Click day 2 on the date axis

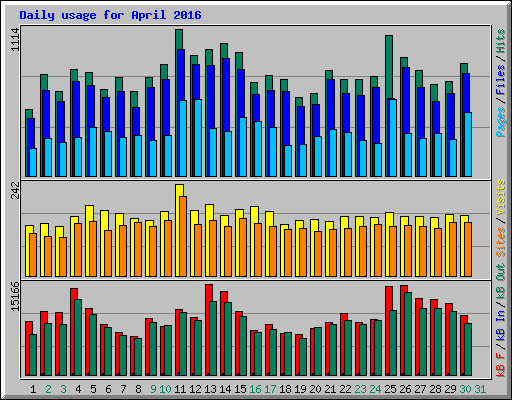click(48, 389)
